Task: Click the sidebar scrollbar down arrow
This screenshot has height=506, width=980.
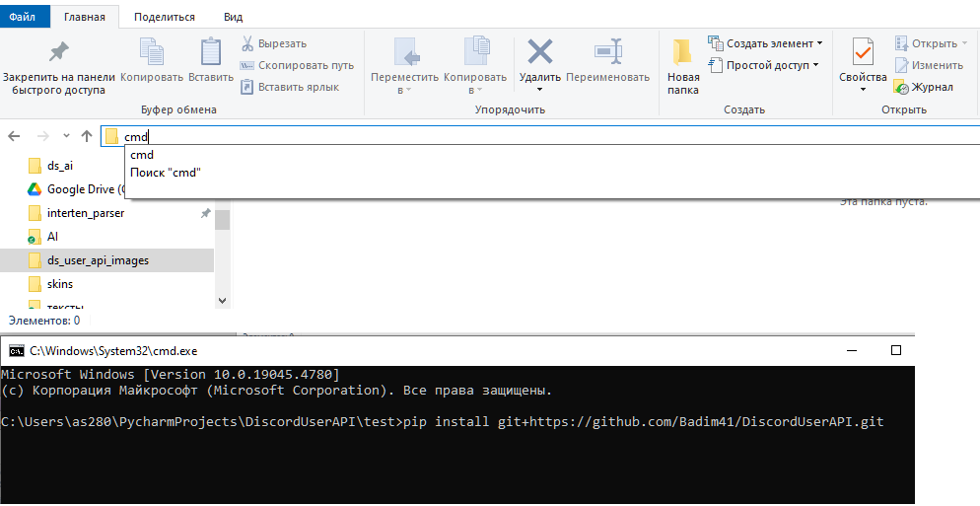Action: [223, 301]
